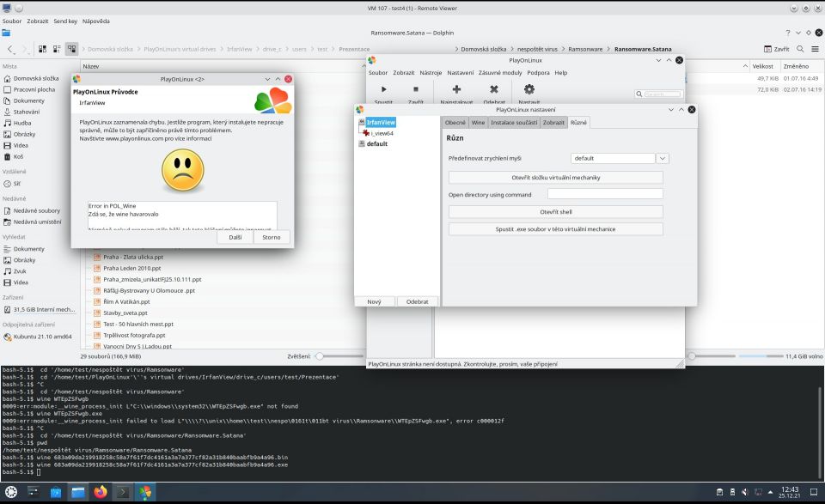This screenshot has width=825, height=504.
Task: Select i_view64 shortcut in settings tree
Action: click(x=382, y=133)
